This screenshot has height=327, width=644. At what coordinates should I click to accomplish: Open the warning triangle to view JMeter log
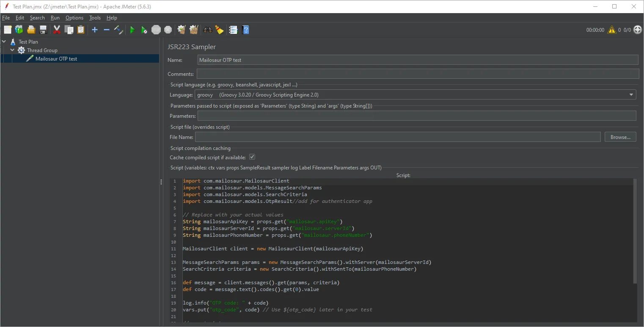tap(611, 30)
